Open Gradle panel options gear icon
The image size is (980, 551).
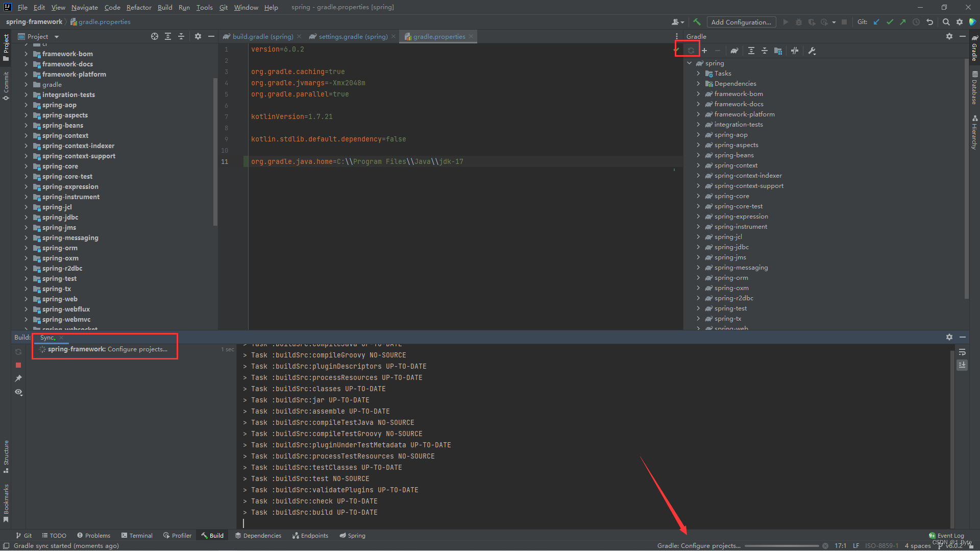(x=949, y=36)
